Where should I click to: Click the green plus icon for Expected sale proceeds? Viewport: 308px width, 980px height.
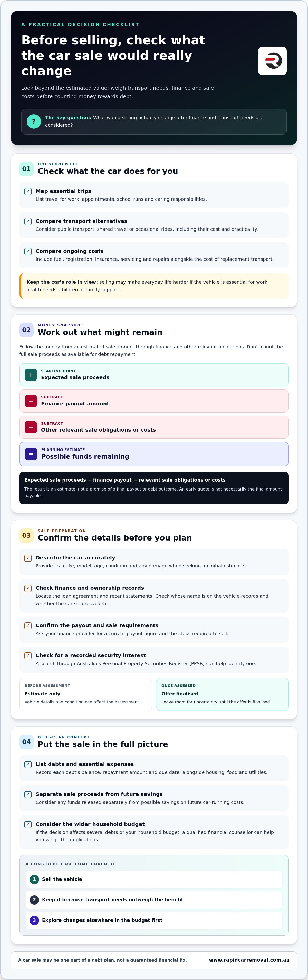pyautogui.click(x=31, y=375)
